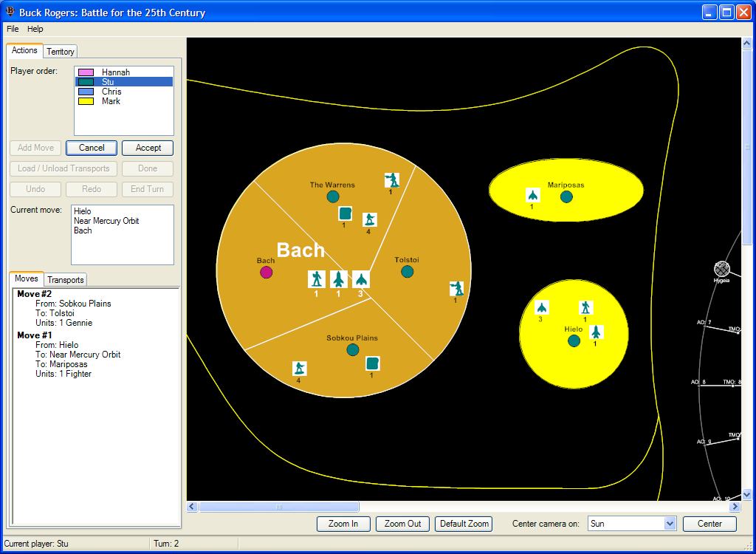This screenshot has height=554, width=756.
Task: Select Stu in player order list
Action: pyautogui.click(x=123, y=82)
